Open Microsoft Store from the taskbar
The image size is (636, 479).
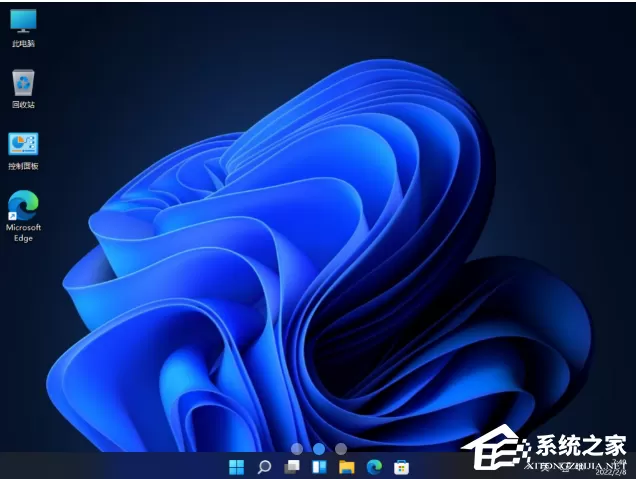[402, 467]
